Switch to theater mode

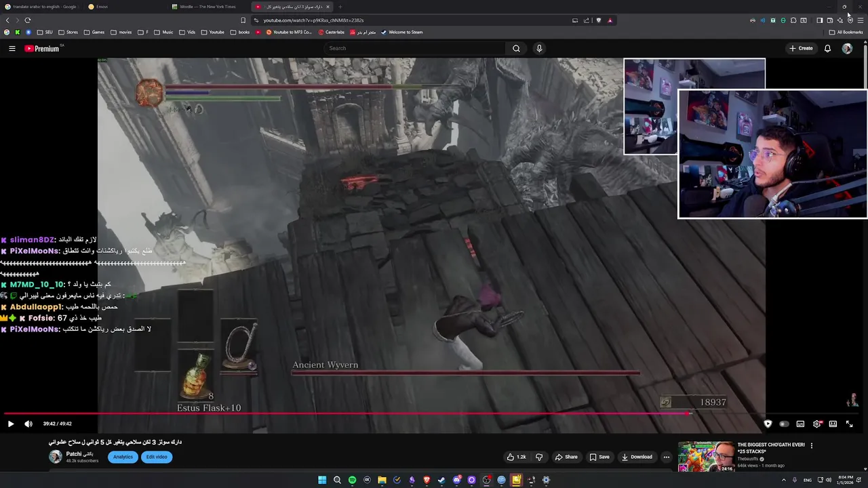click(833, 424)
